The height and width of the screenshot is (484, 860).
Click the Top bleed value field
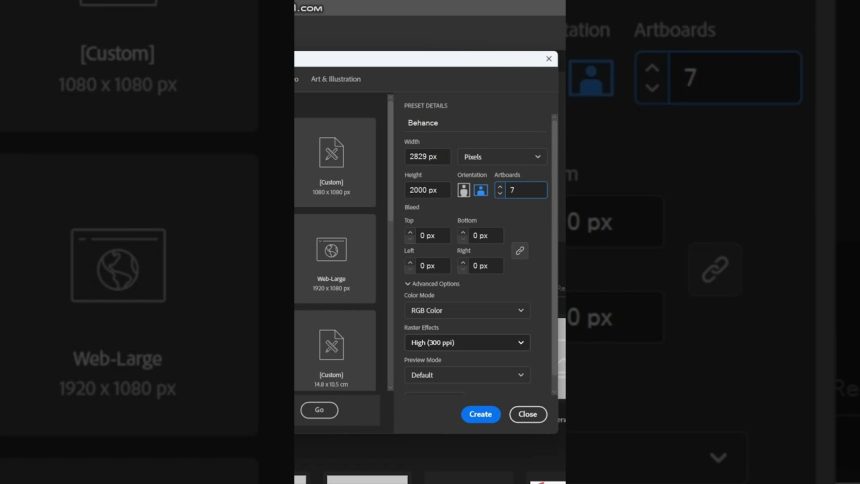pos(433,235)
